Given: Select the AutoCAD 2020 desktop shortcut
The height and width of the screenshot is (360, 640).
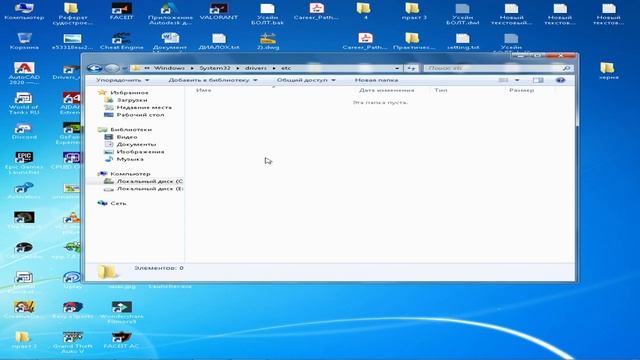Looking at the screenshot, I should point(24,73).
